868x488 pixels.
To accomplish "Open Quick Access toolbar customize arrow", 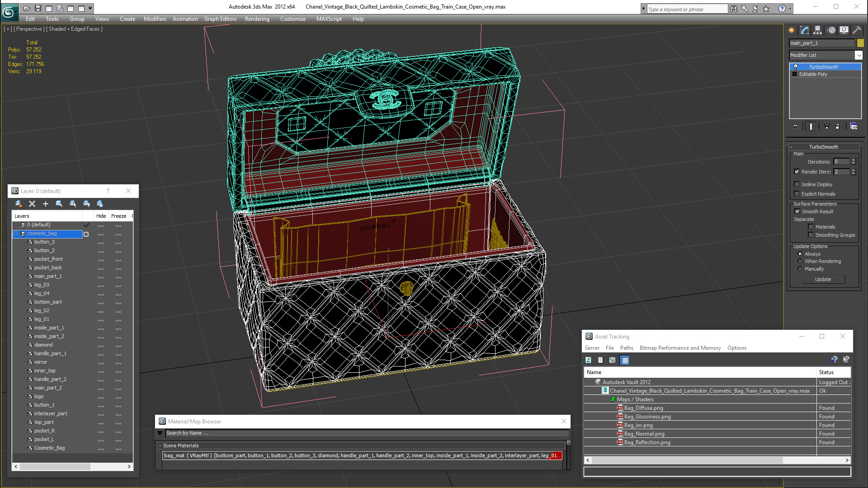I will point(90,8).
